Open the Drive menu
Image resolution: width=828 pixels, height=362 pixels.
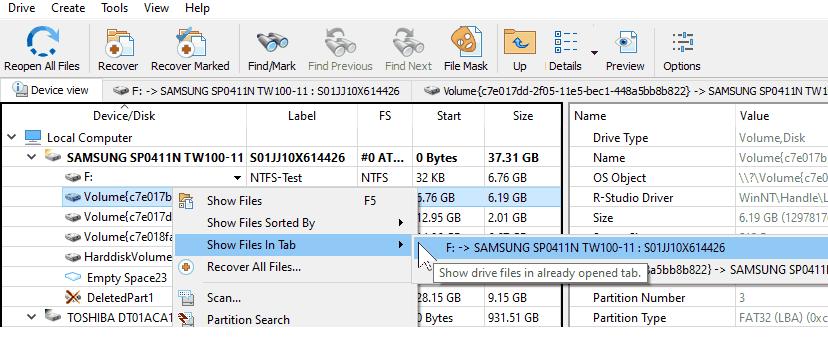coord(22,8)
